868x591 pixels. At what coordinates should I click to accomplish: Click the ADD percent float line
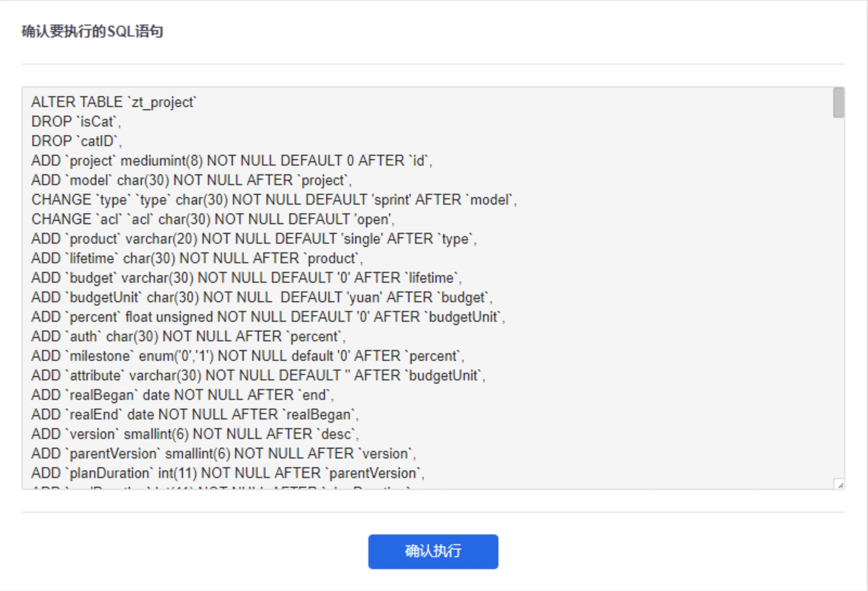click(268, 317)
